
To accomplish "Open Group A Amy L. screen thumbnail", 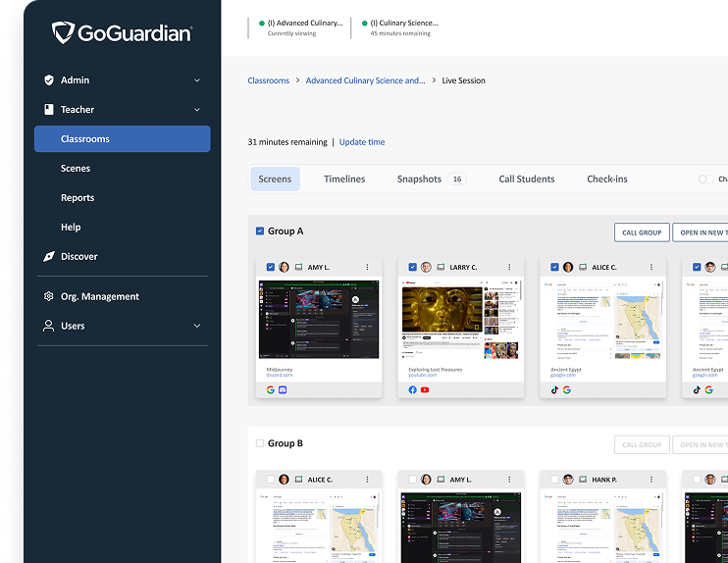I will (x=319, y=320).
